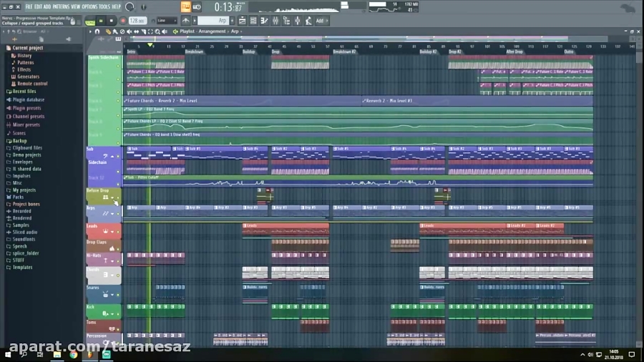Expand the Arps track group arrow

(x=112, y=214)
